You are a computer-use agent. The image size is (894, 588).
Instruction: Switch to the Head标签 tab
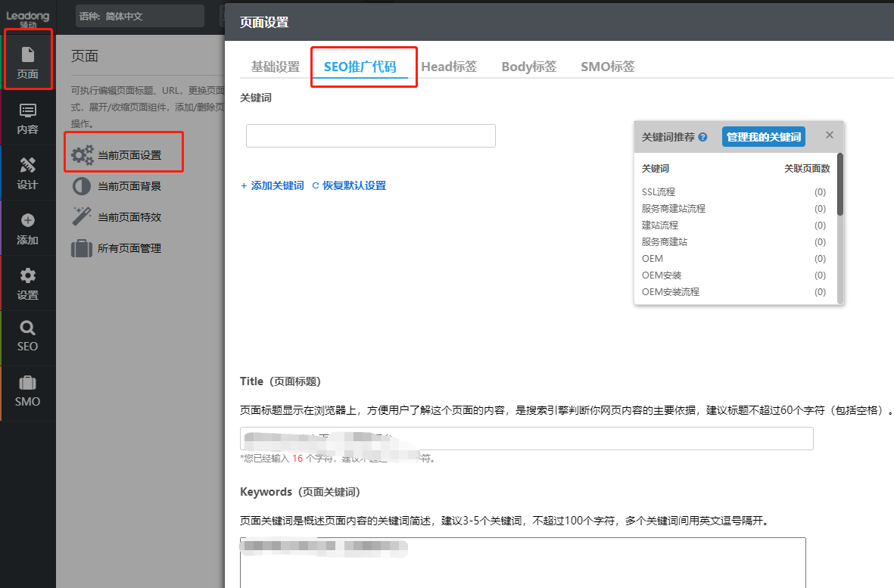point(449,67)
